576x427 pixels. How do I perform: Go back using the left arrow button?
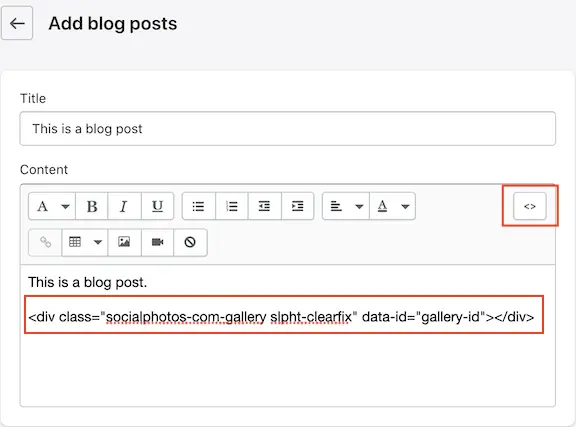[x=17, y=23]
